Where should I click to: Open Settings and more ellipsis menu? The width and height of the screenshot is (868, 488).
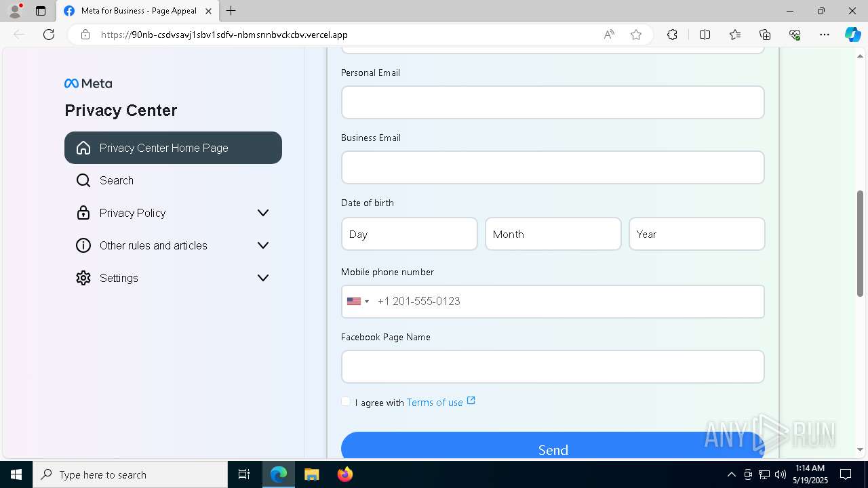[x=825, y=35]
